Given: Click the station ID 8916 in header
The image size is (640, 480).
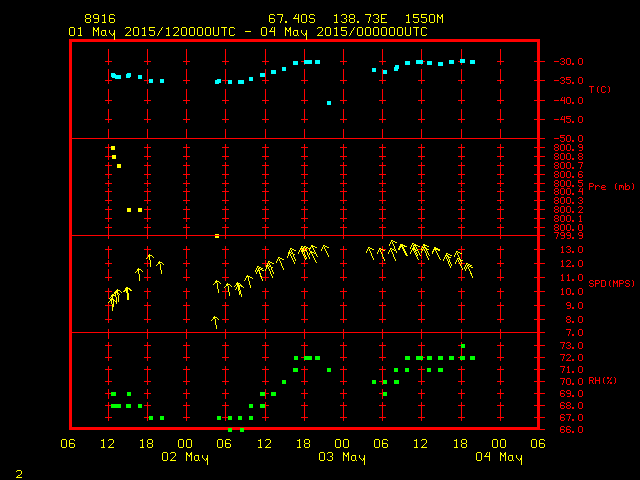Looking at the screenshot, I should tap(98, 19).
